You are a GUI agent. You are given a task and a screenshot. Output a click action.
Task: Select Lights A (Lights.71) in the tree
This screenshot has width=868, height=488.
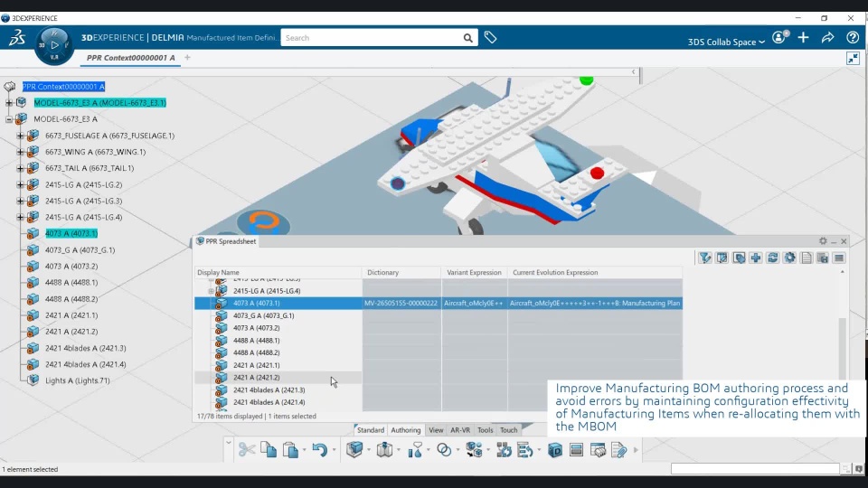[x=78, y=380]
